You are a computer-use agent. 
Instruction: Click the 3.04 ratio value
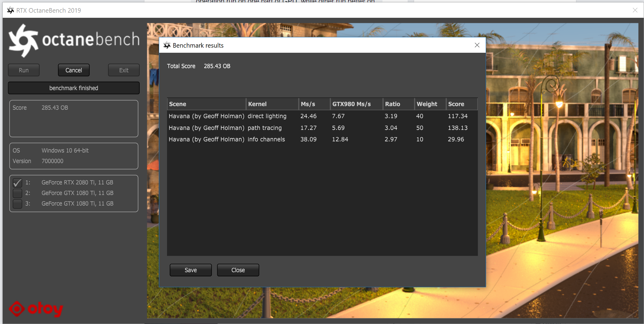click(391, 128)
